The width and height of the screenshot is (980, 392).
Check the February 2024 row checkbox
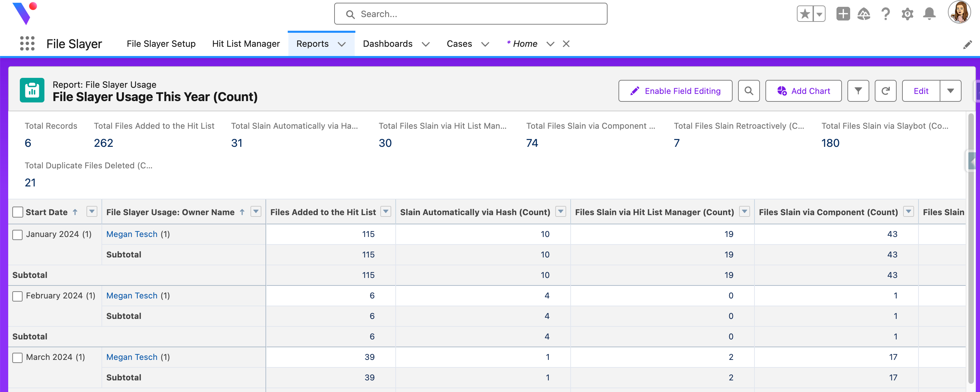tap(17, 296)
